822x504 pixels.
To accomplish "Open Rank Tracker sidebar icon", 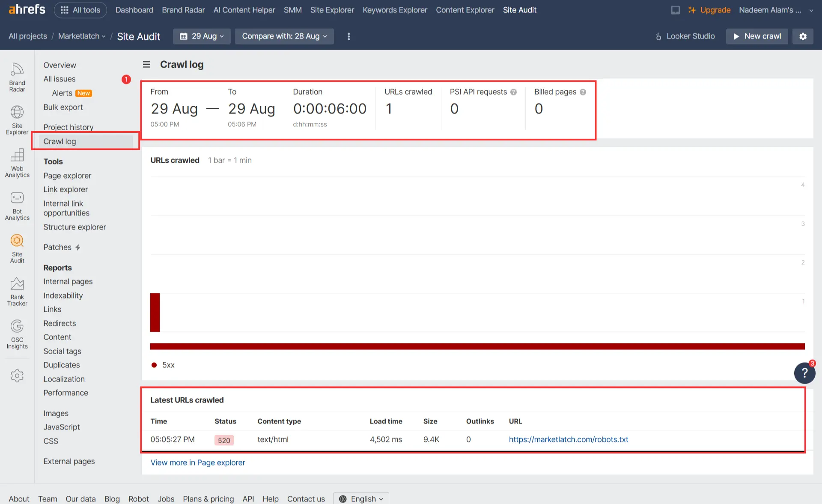I will (17, 291).
